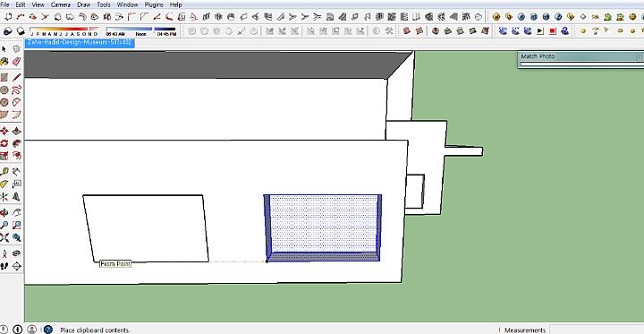Viewport: 644px width, 334px height.
Task: Pick the Offset tool
Action: point(16,156)
